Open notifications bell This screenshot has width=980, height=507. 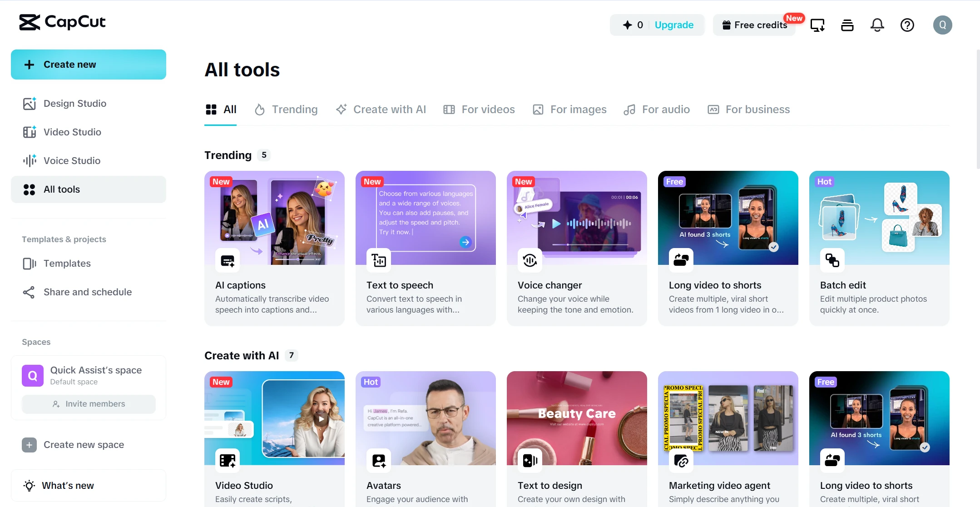point(877,25)
